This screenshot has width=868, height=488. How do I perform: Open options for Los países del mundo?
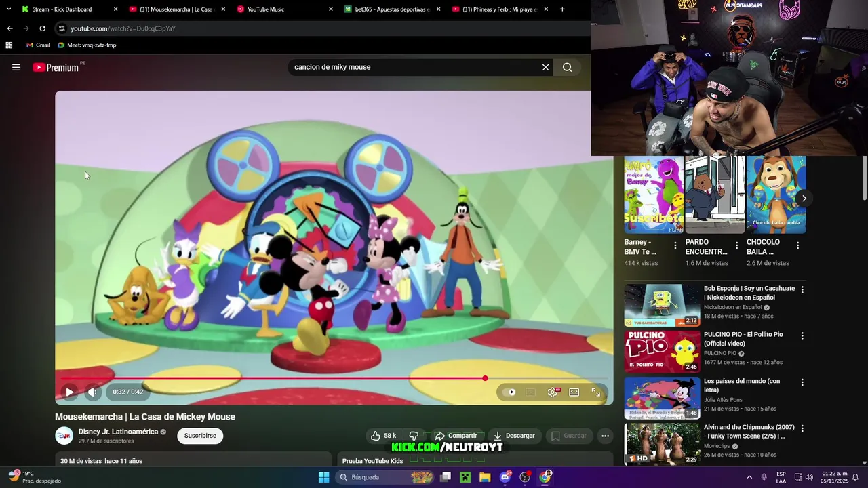point(802,382)
